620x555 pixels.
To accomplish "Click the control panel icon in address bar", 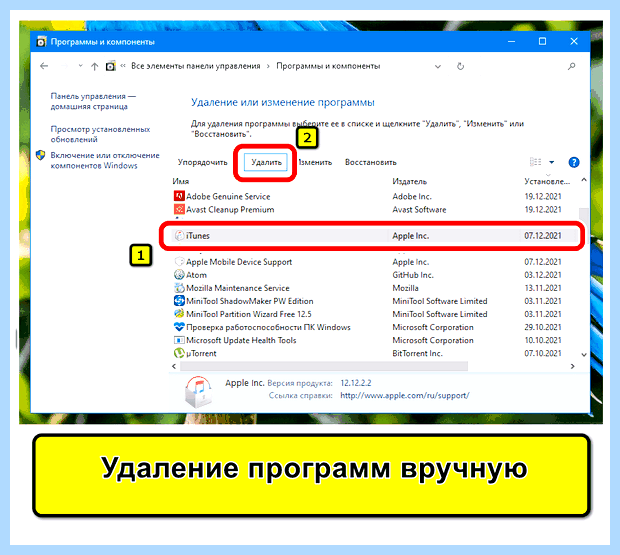I will 111,66.
